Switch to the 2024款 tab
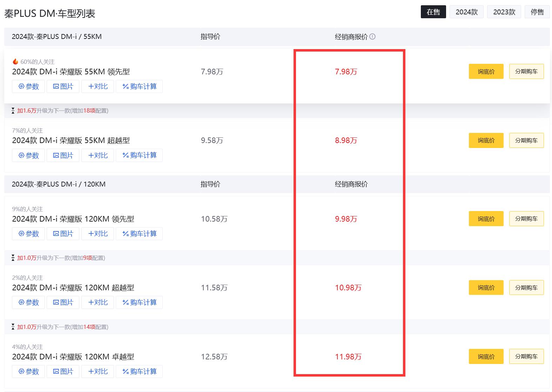Image resolution: width=552 pixels, height=392 pixels. click(x=466, y=12)
